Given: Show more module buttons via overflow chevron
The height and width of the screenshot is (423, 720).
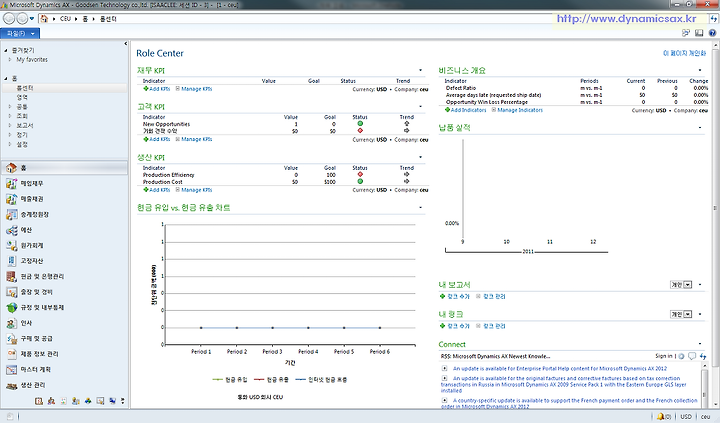Looking at the screenshot, I should click(x=123, y=401).
